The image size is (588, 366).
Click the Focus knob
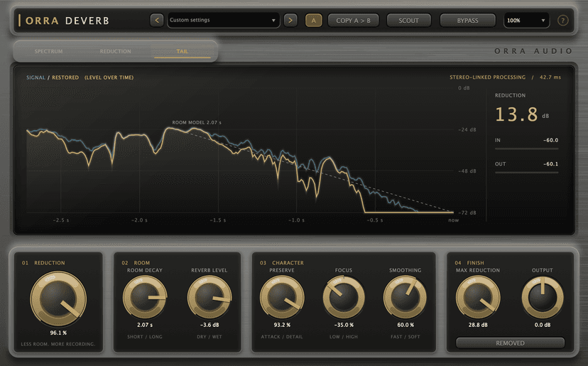click(x=344, y=297)
